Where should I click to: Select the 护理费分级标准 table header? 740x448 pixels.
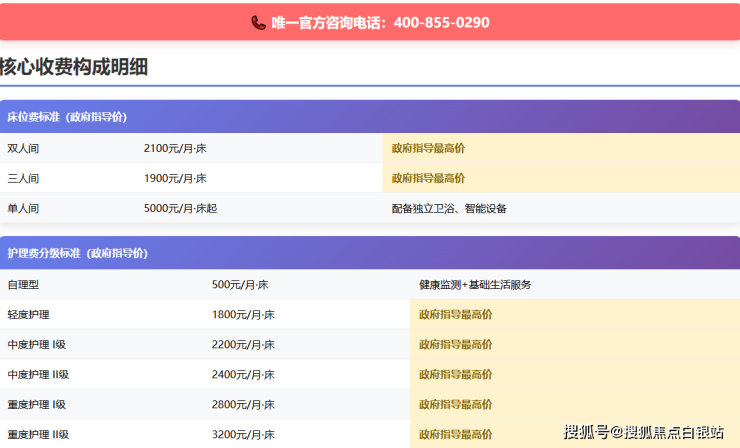[77, 253]
